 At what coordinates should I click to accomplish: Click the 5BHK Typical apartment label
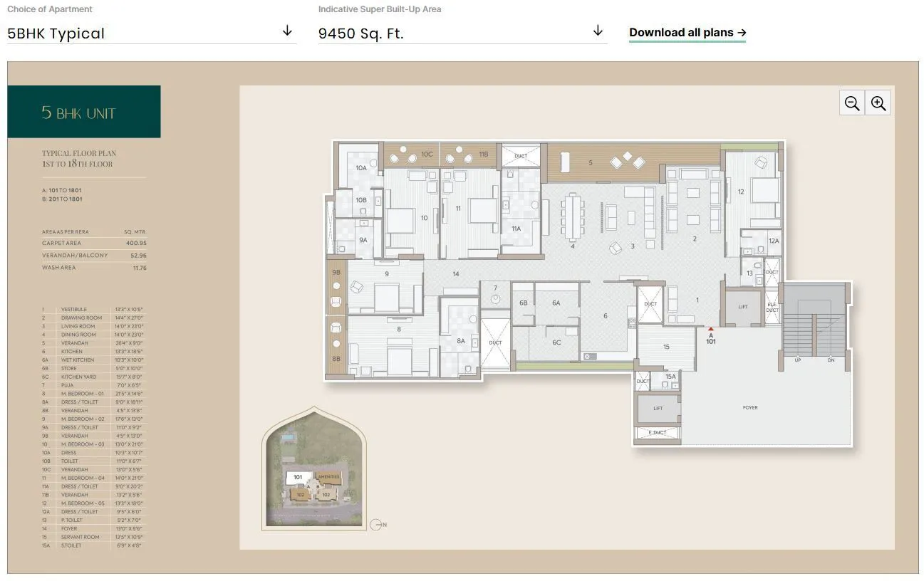pyautogui.click(x=56, y=33)
